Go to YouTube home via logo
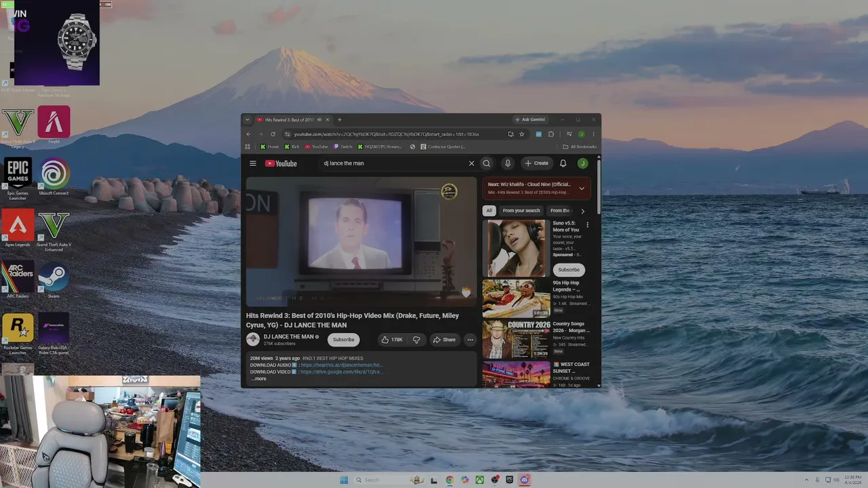868x488 pixels. click(281, 163)
